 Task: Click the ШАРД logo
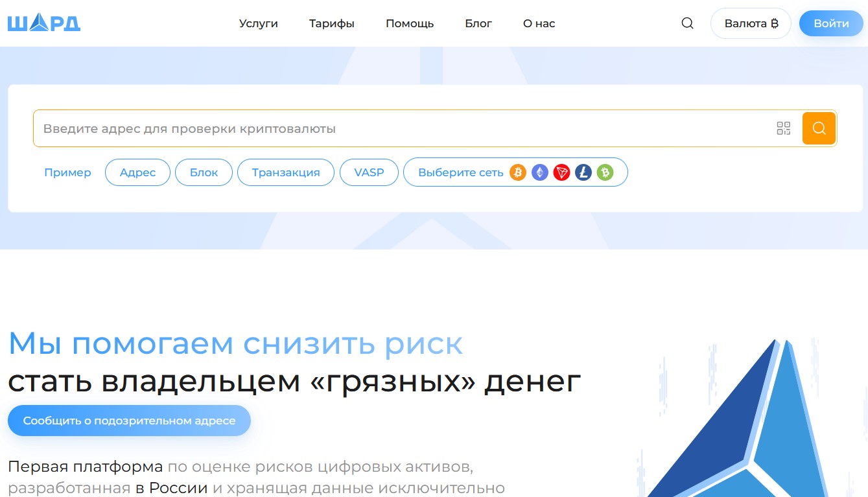43,22
